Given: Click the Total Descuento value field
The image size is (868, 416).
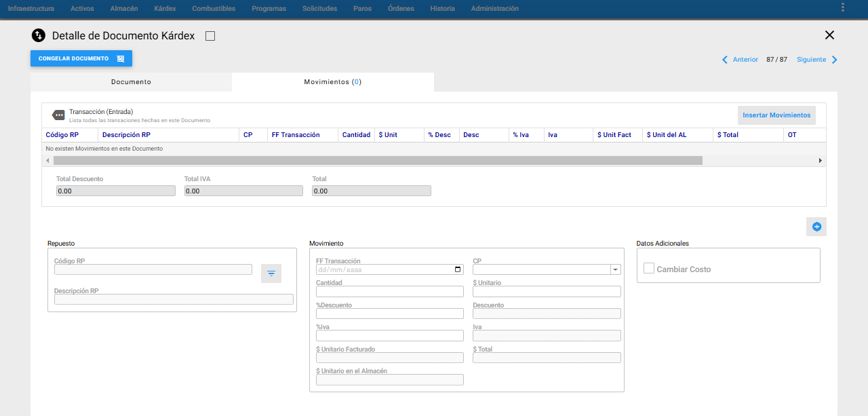Looking at the screenshot, I should click(x=116, y=191).
